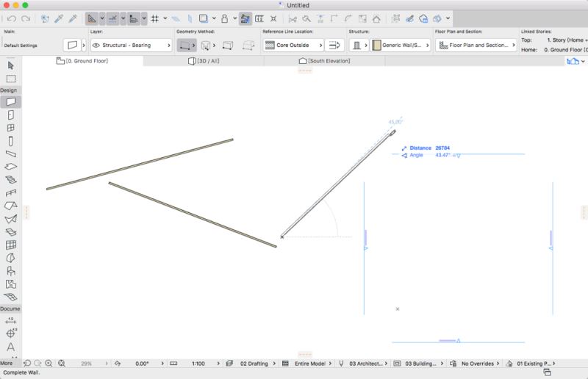Select the trapezoid wall geometry method

pos(228,46)
